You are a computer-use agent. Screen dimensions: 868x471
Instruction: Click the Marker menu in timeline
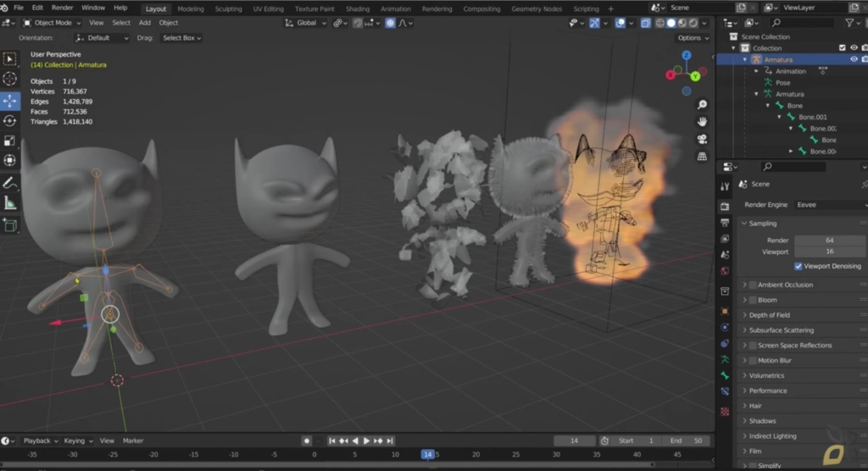(133, 441)
